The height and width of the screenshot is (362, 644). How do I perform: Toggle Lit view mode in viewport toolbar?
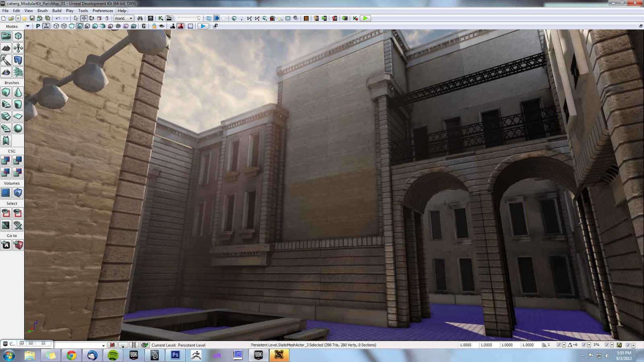(x=80, y=26)
